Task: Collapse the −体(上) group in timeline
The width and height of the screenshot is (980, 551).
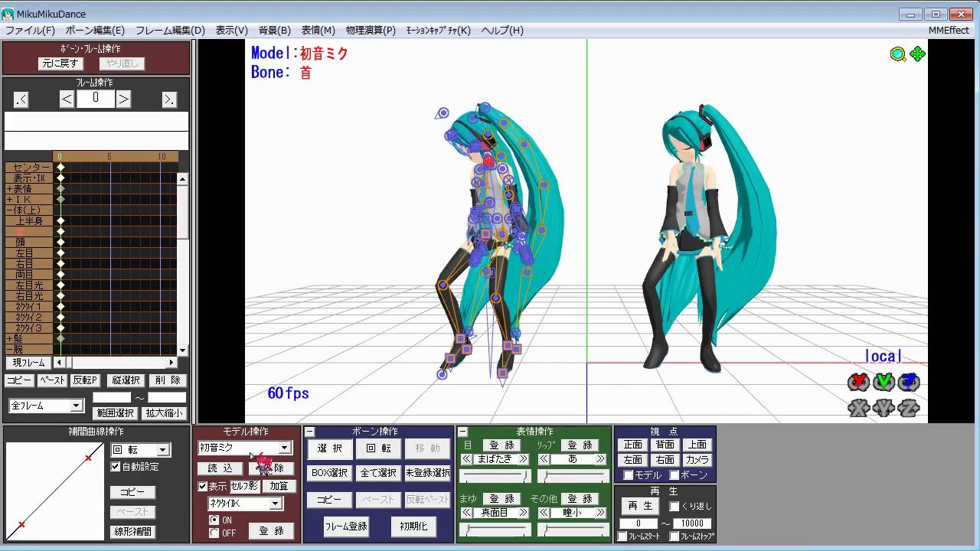Action: (x=28, y=210)
